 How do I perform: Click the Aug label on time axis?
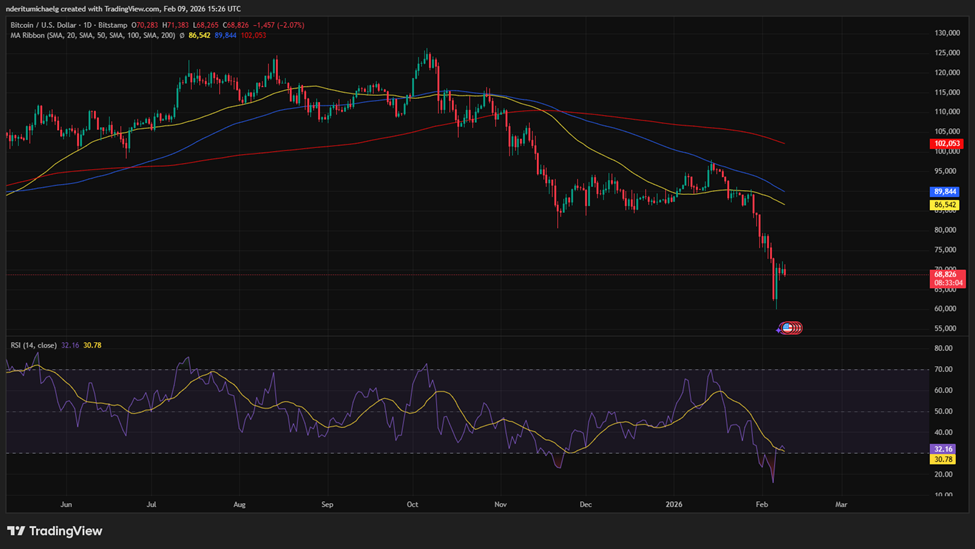pyautogui.click(x=238, y=505)
